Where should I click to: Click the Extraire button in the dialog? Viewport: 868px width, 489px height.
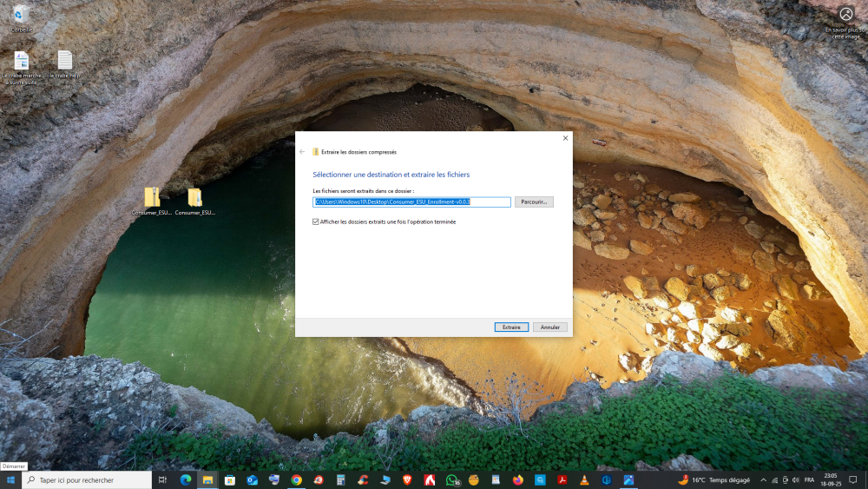pyautogui.click(x=511, y=327)
